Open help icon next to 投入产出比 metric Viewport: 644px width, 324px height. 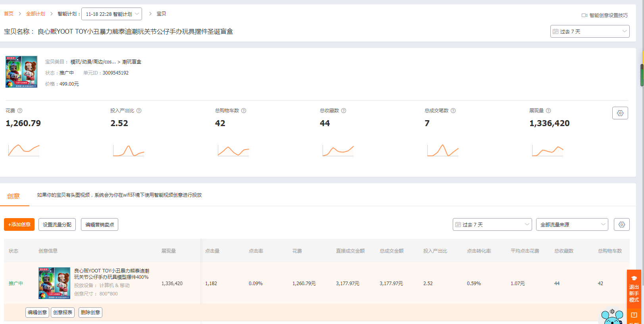click(x=139, y=111)
